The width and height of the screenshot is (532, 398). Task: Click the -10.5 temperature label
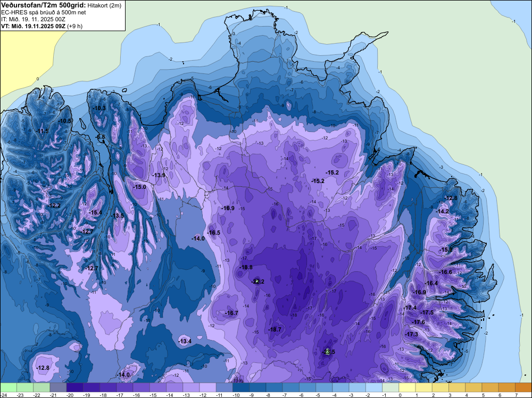point(64,121)
